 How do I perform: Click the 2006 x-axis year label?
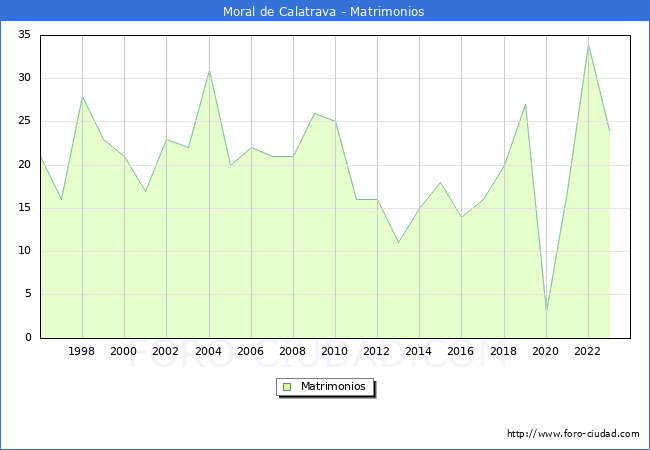[x=250, y=351]
